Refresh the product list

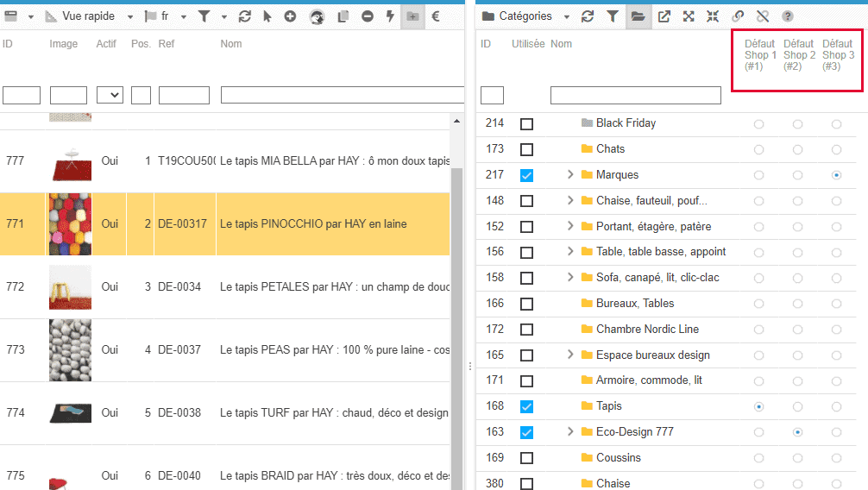(245, 16)
